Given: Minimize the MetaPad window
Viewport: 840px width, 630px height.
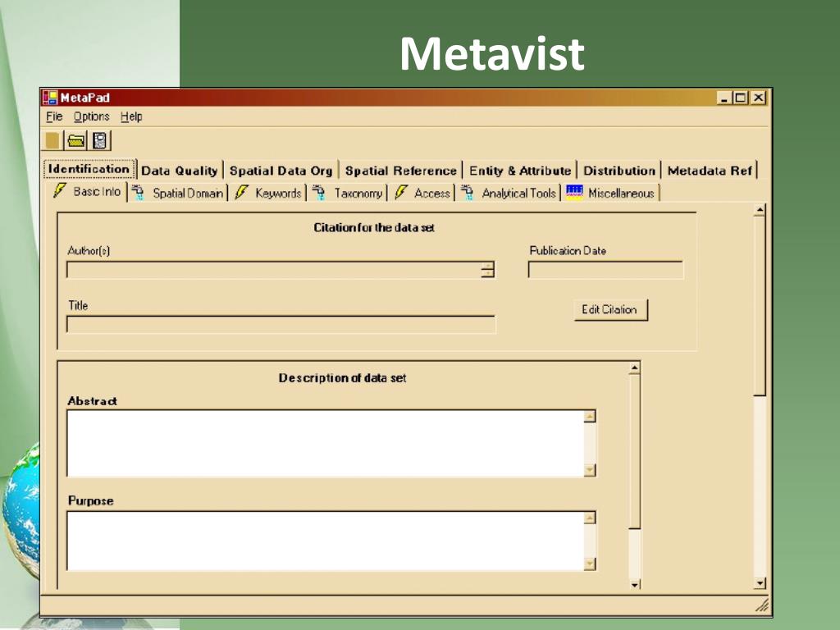Looking at the screenshot, I should pos(724,98).
